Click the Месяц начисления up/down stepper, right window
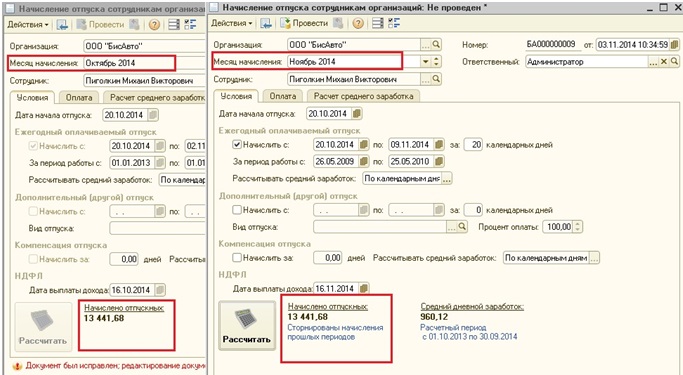This screenshot has height=375, width=683. point(436,62)
